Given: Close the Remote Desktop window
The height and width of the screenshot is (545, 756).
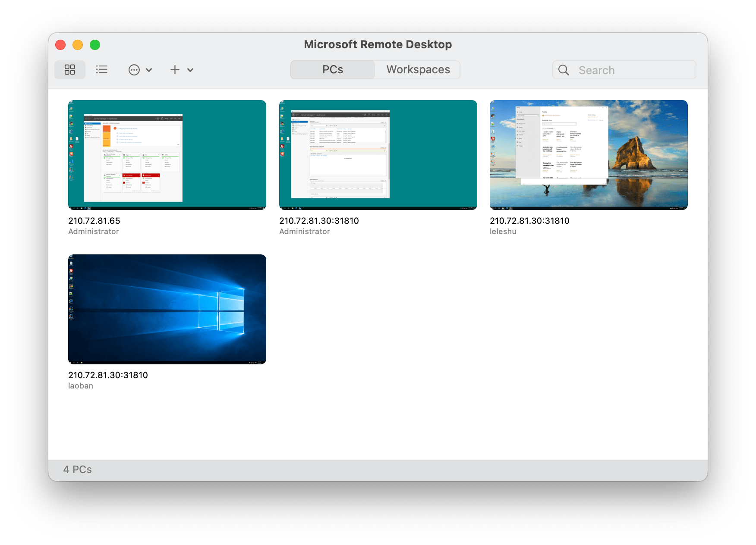Looking at the screenshot, I should (x=60, y=45).
